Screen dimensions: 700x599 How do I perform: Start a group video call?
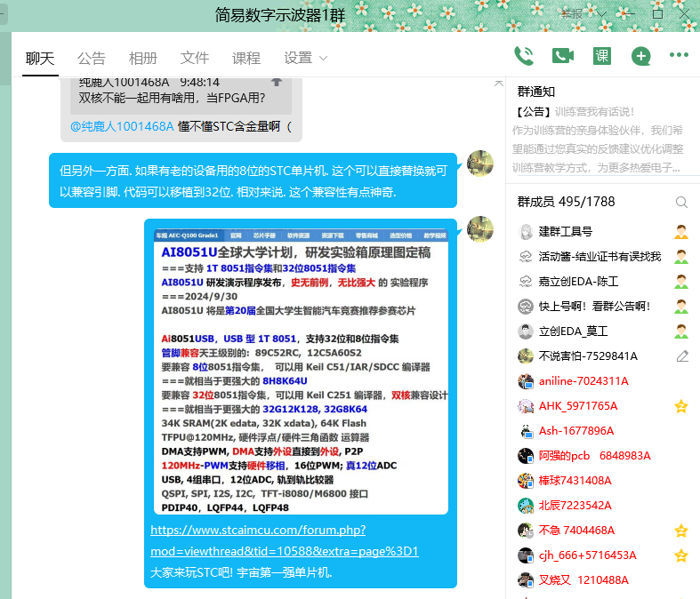pyautogui.click(x=562, y=56)
